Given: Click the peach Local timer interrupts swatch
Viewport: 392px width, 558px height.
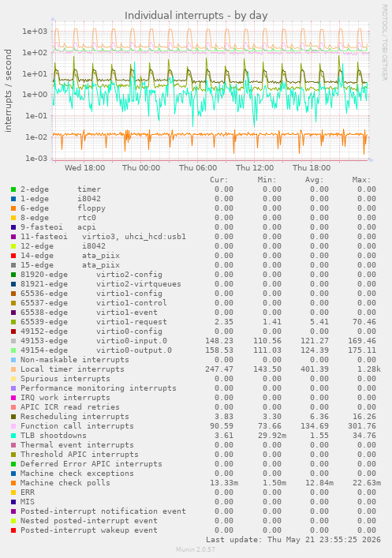Looking at the screenshot, I should pos(13,369).
